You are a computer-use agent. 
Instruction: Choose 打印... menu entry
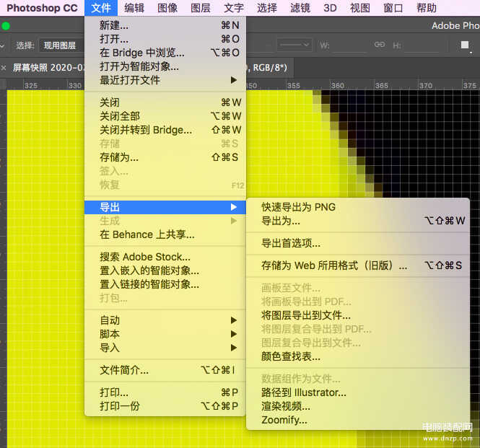pos(165,392)
